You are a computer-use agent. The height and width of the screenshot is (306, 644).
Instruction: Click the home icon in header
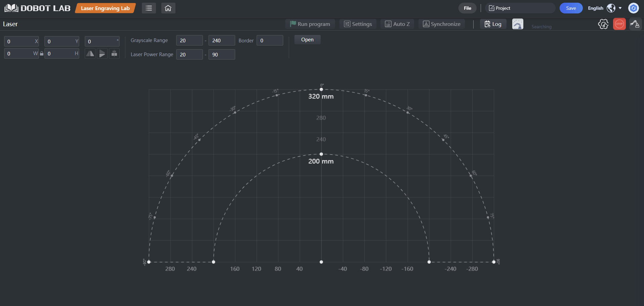(168, 8)
